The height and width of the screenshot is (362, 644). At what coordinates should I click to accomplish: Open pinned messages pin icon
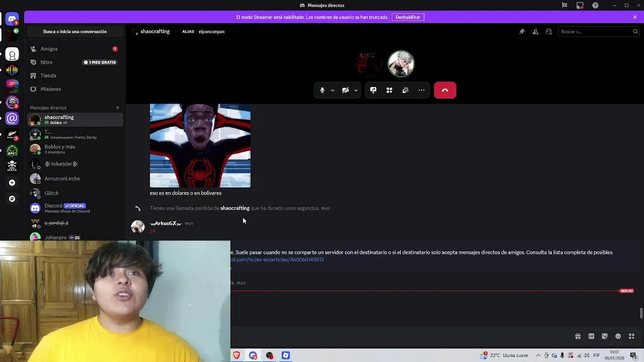click(522, 32)
